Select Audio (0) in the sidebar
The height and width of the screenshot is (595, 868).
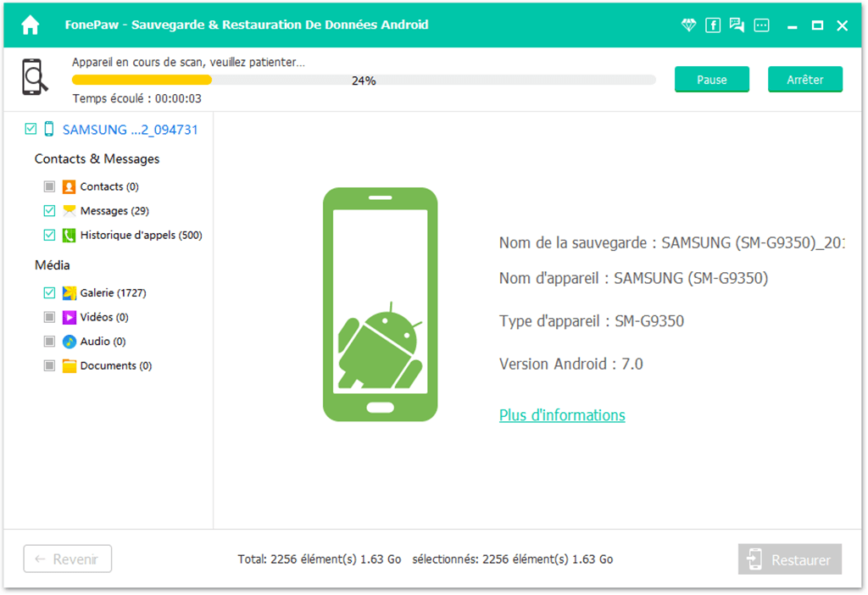[x=103, y=342]
